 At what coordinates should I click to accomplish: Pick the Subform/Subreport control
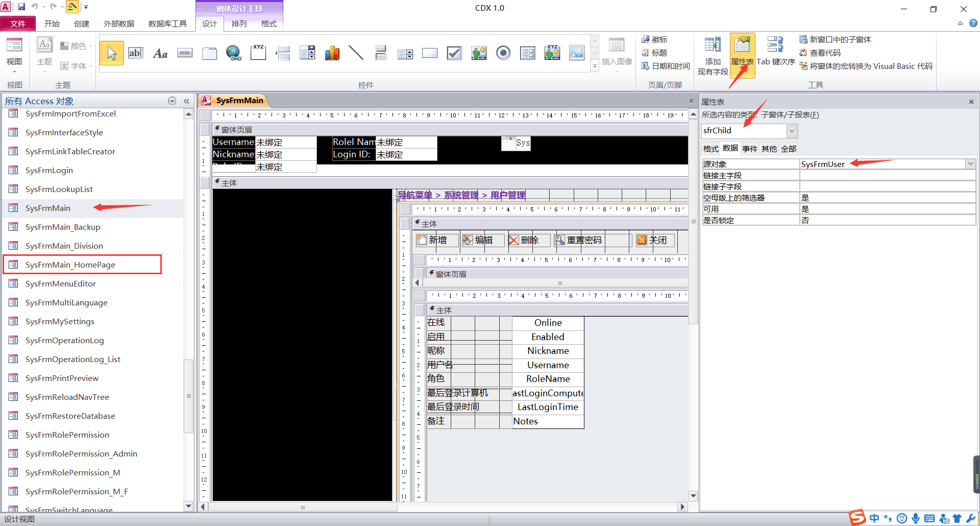click(x=528, y=53)
